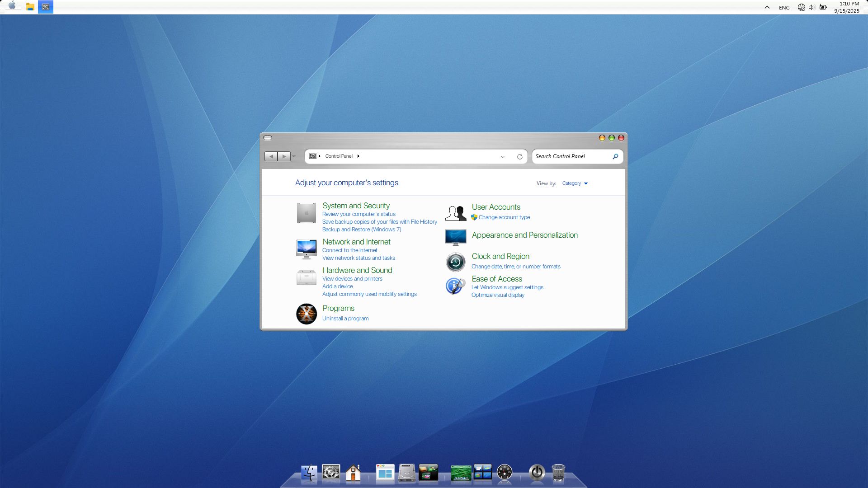Click the power button icon in dock

(537, 473)
